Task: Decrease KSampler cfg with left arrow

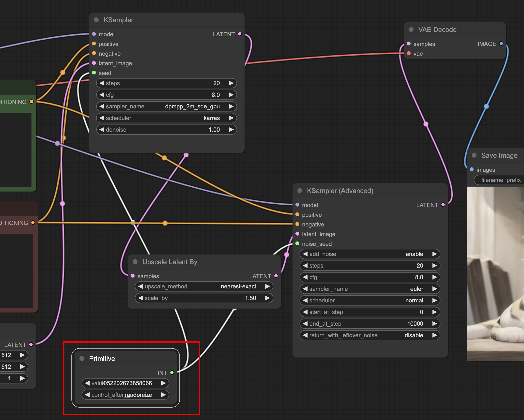Action: tap(102, 95)
